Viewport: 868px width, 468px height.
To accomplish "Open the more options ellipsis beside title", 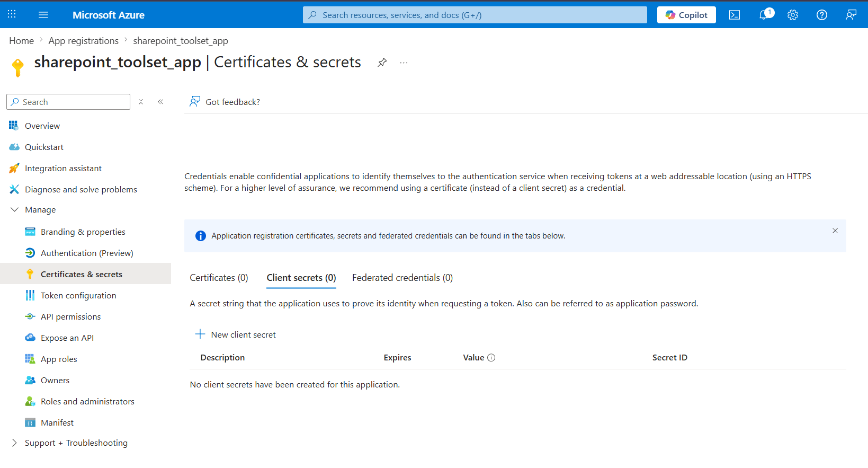I will coord(404,63).
